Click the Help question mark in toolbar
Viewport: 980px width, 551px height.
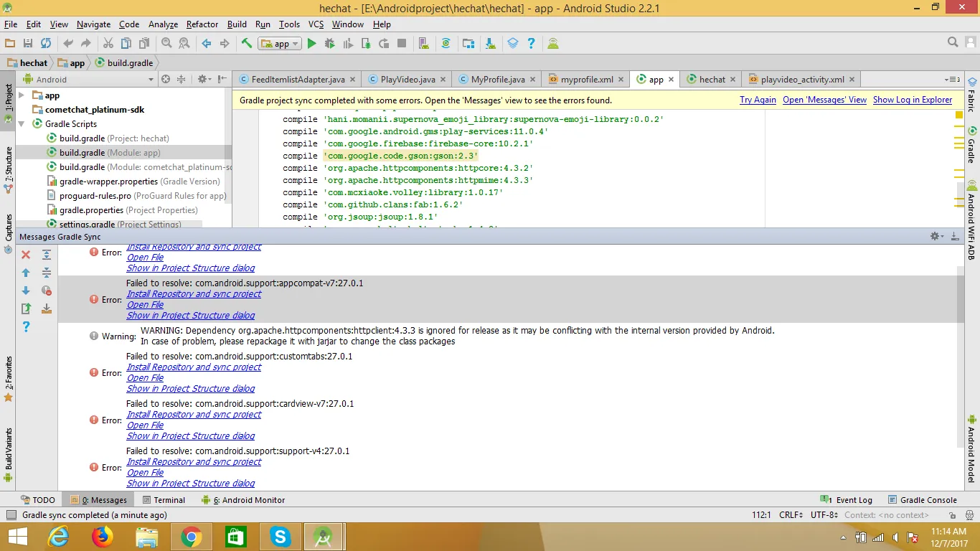(531, 44)
